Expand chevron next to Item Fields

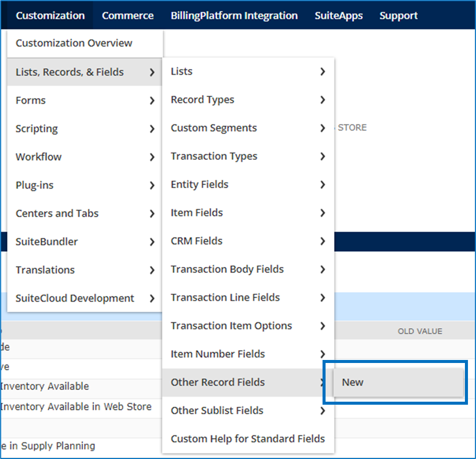[323, 213]
